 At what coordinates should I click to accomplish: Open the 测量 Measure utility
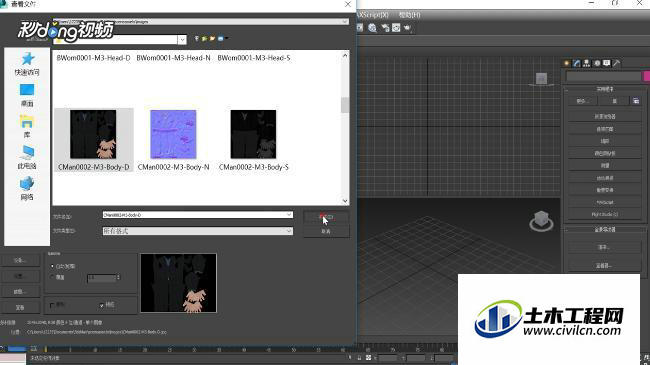(x=605, y=165)
